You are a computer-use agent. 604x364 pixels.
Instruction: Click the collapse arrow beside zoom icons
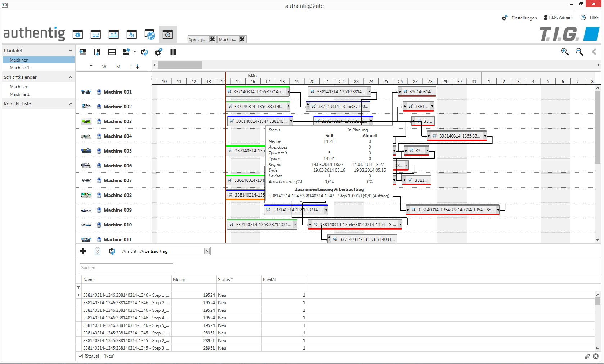pos(594,52)
